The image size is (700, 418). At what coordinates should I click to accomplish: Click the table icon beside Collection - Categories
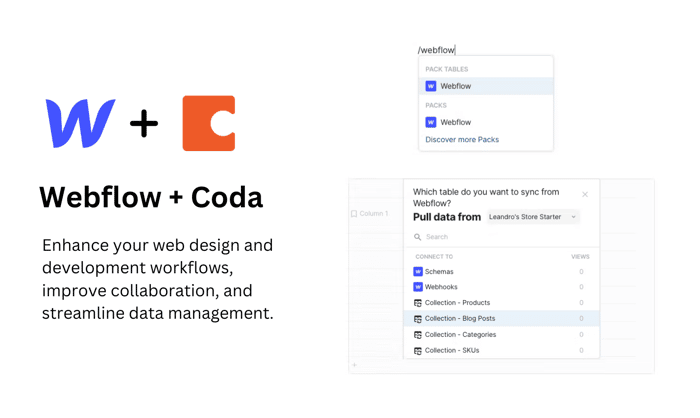click(x=418, y=334)
